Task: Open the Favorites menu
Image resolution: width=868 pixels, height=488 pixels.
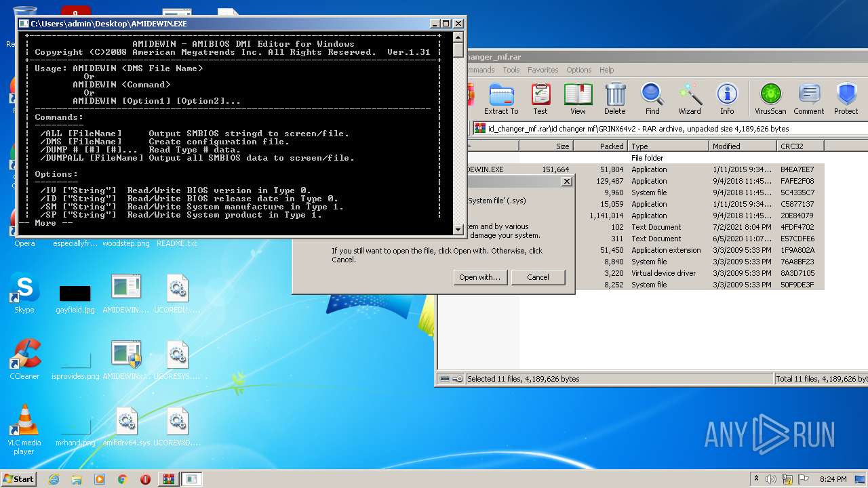Action: 542,70
